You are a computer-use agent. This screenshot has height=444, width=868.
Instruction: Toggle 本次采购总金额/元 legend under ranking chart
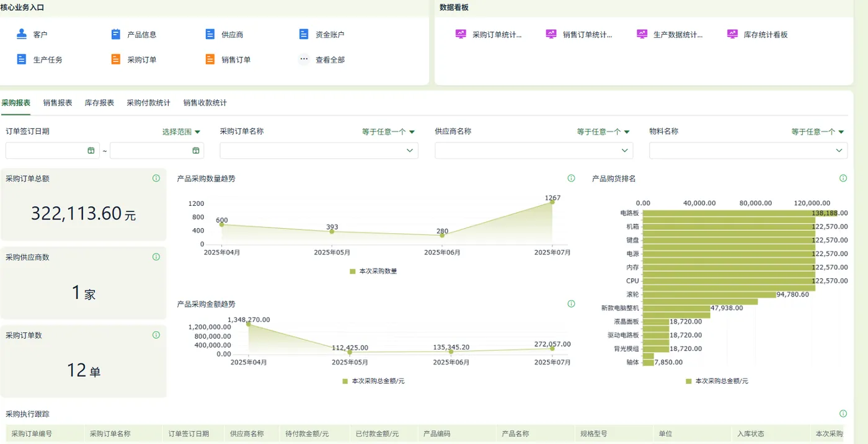pos(717,381)
